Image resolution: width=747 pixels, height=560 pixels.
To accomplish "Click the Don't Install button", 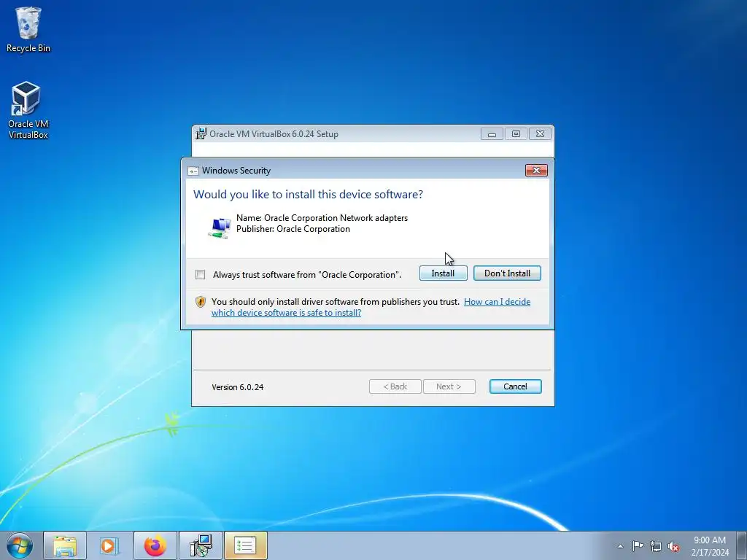I will [507, 273].
